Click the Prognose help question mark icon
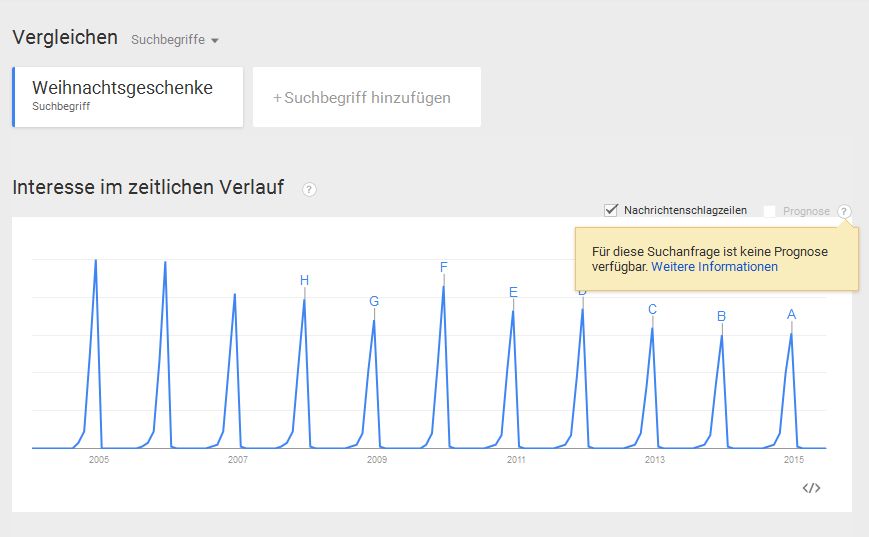Viewport: 869px width, 537px height. (x=844, y=211)
